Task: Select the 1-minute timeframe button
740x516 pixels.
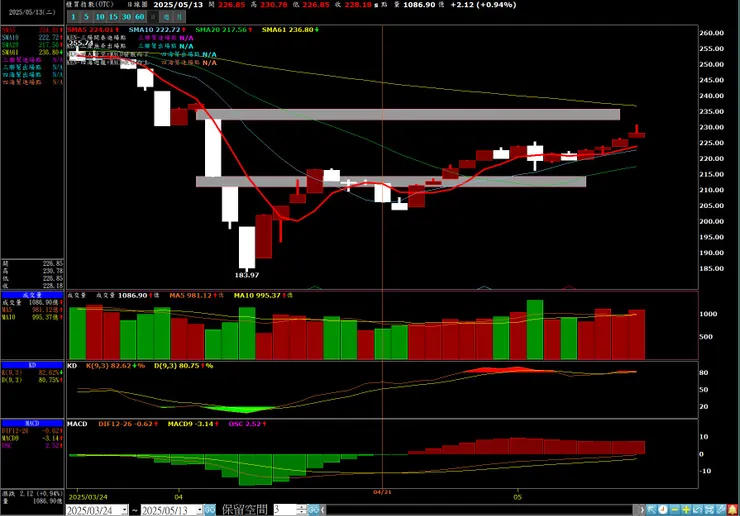Action: [x=73, y=17]
